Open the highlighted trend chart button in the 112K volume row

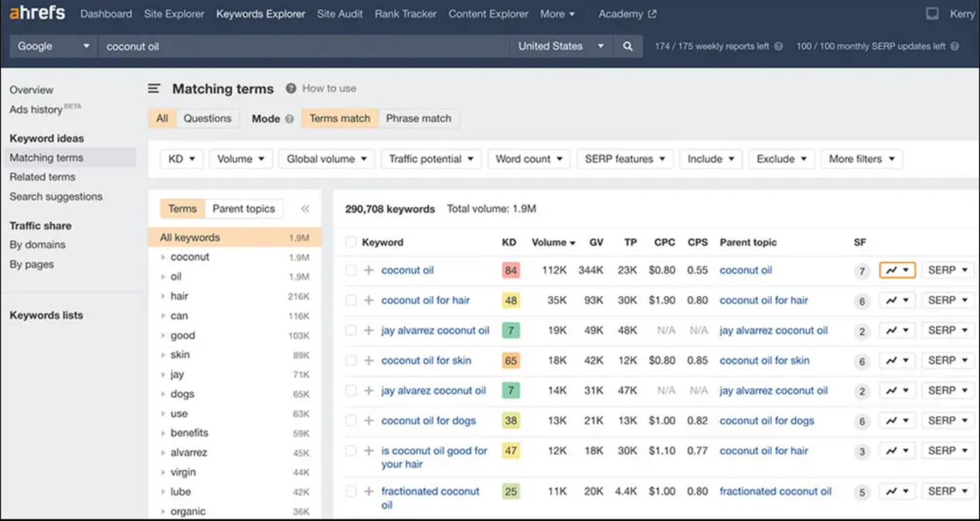pos(897,271)
